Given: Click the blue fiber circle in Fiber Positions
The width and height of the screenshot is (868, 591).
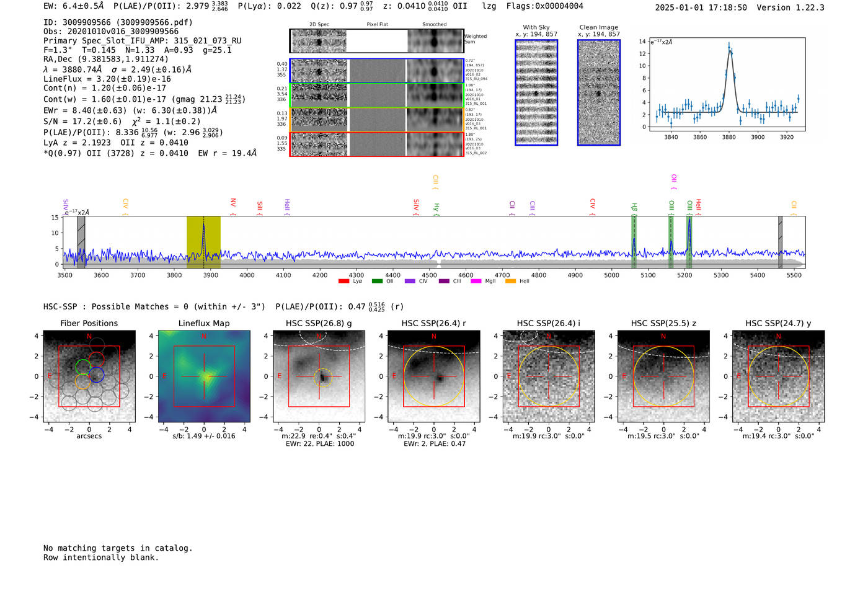Looking at the screenshot, I should click(97, 375).
